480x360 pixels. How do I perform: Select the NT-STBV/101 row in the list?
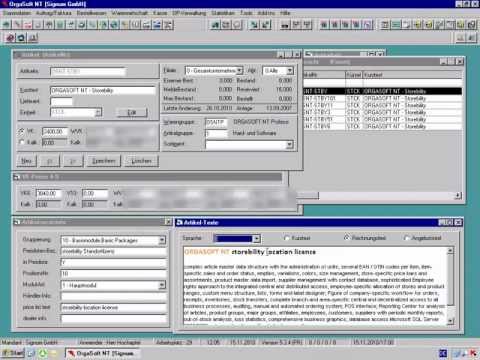click(x=382, y=98)
